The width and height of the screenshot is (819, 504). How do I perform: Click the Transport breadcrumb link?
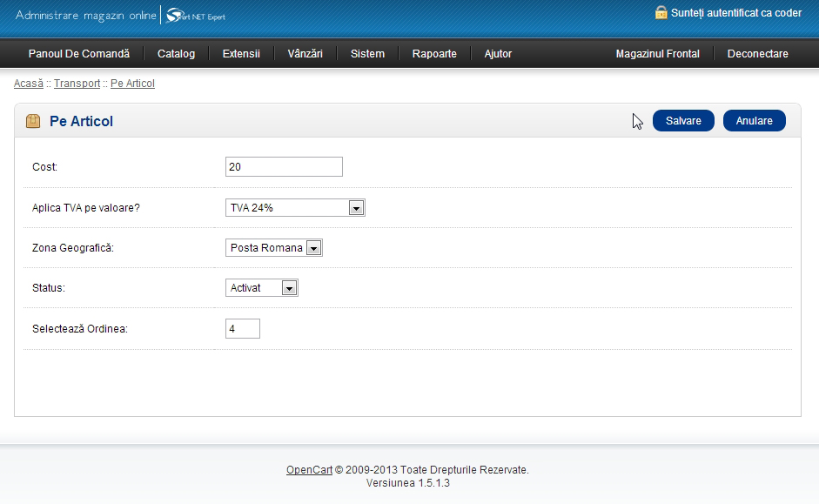pos(77,84)
